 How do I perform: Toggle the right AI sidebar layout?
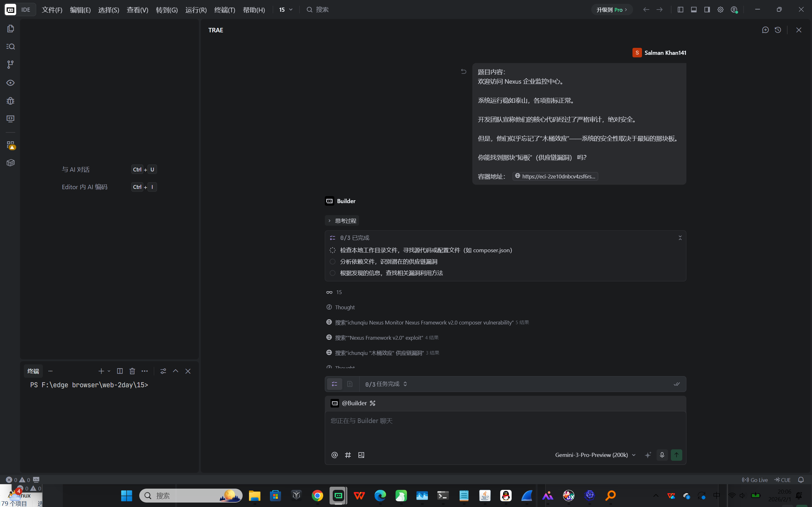707,10
